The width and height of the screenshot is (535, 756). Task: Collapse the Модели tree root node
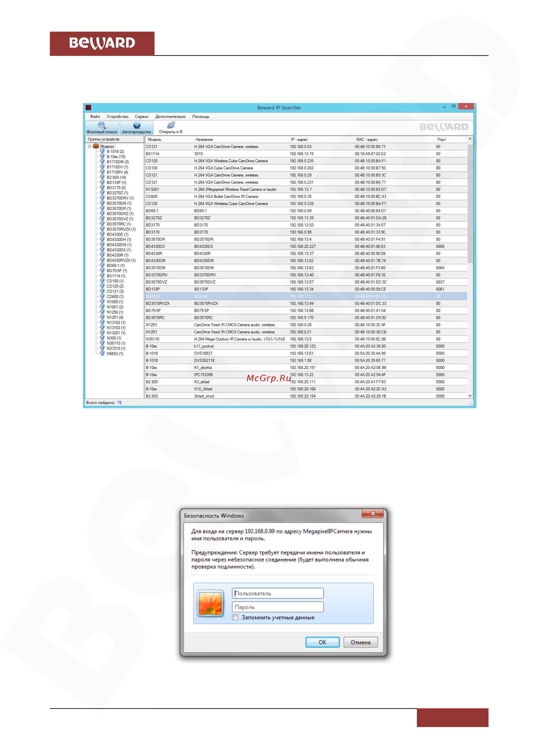(x=89, y=146)
